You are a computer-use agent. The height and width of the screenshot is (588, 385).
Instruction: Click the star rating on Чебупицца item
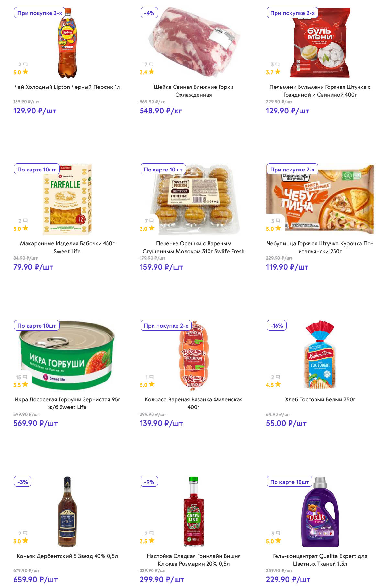[x=278, y=228]
